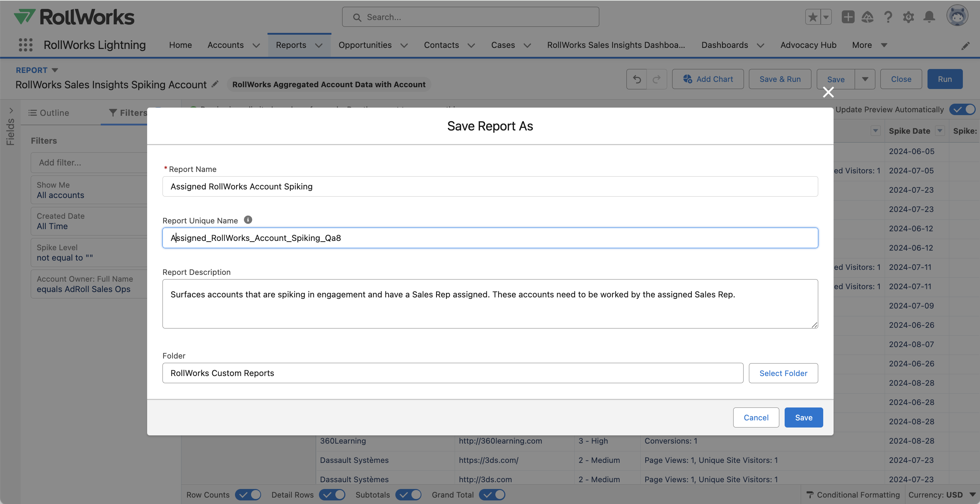Toggle the Detail Rows switch
Image resolution: width=980 pixels, height=504 pixels.
[332, 494]
